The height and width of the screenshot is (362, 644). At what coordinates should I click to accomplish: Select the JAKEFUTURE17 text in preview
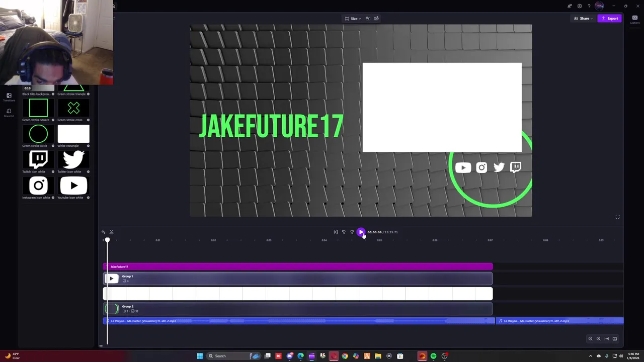coord(272,126)
